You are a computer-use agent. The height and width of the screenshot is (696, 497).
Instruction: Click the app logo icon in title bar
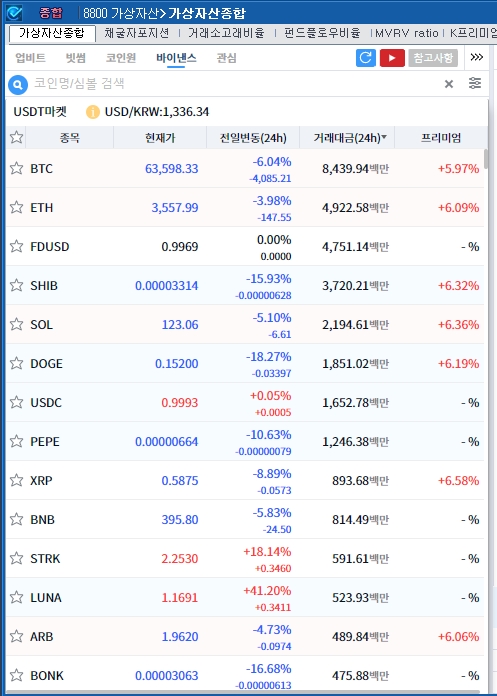click(14, 13)
